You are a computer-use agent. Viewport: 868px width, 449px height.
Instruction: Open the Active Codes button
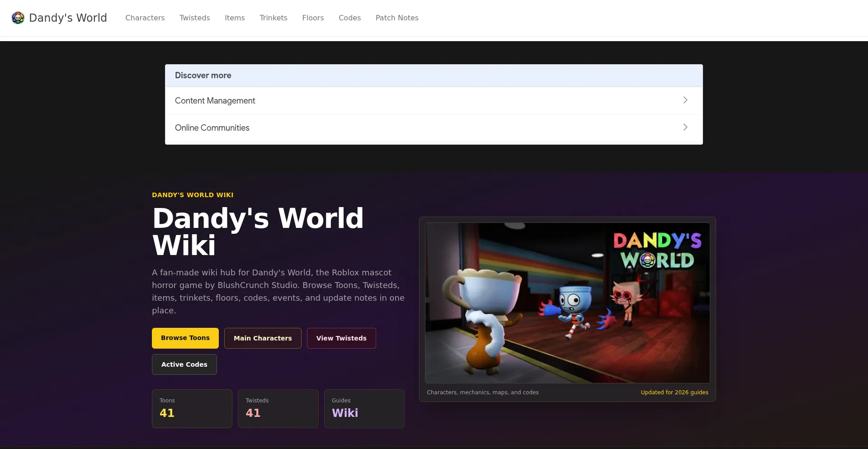point(184,364)
